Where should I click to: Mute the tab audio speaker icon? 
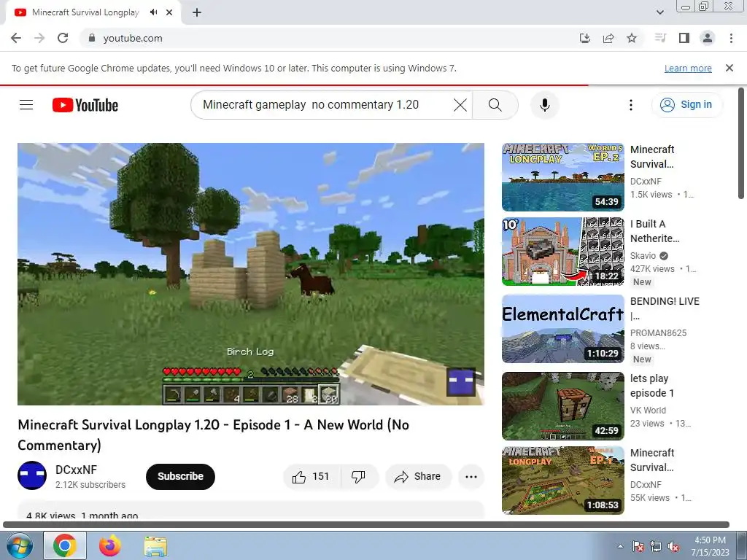point(153,12)
